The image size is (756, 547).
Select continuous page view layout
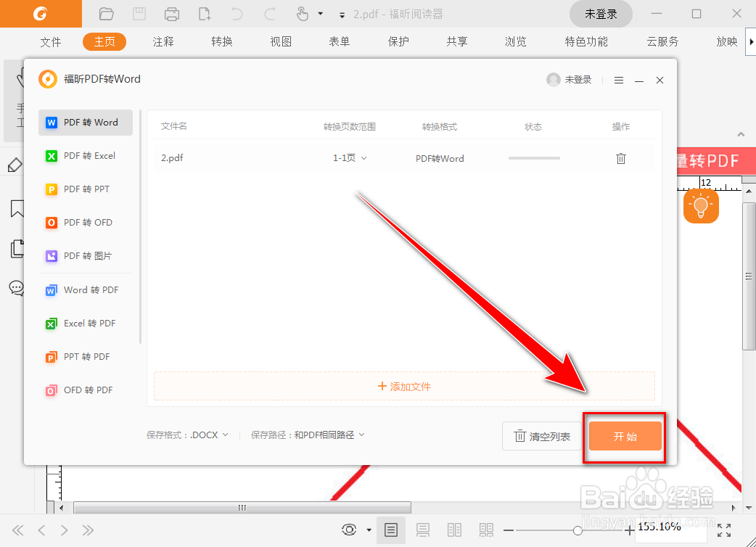click(x=423, y=530)
